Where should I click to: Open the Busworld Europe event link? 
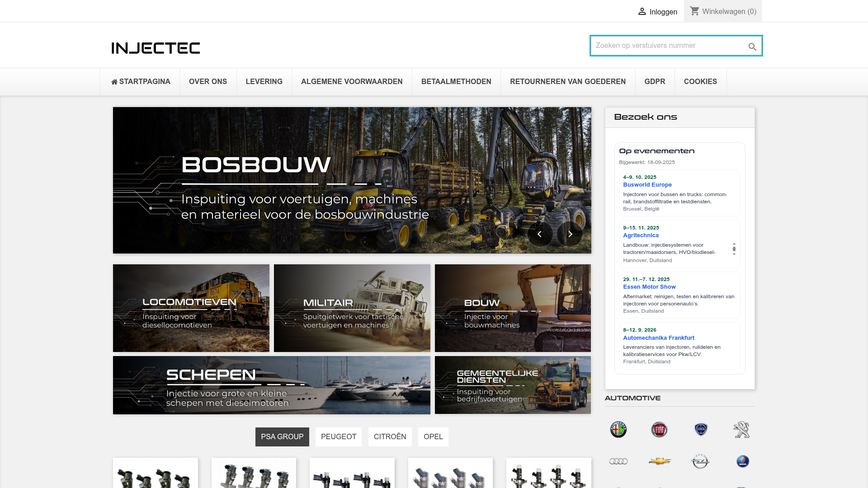(647, 185)
